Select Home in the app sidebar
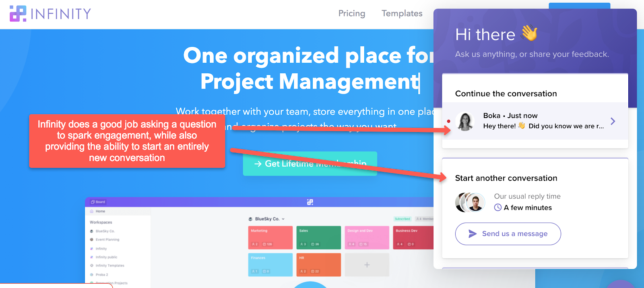Viewport: 644px width, 288px height. [100, 211]
